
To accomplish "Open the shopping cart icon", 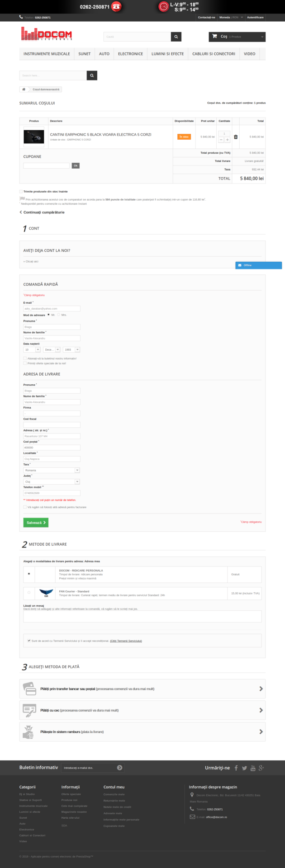I will tap(214, 36).
